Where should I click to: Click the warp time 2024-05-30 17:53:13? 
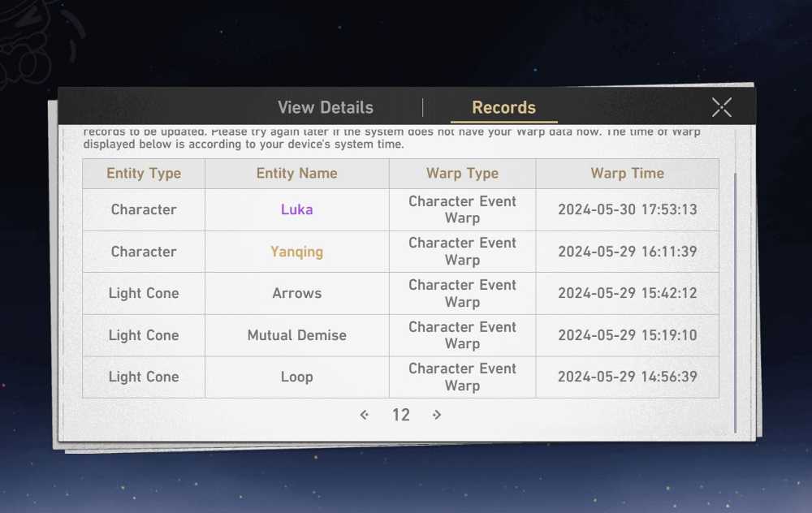point(627,209)
